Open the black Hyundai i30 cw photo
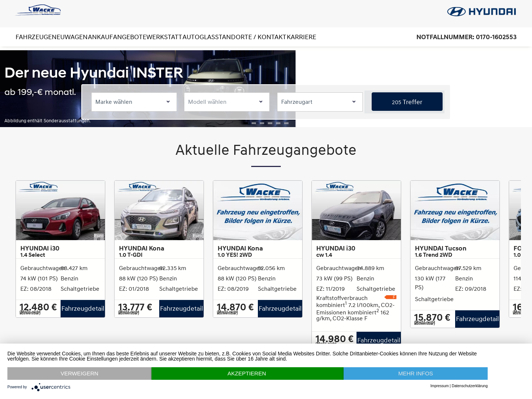532x399 pixels. (x=357, y=211)
